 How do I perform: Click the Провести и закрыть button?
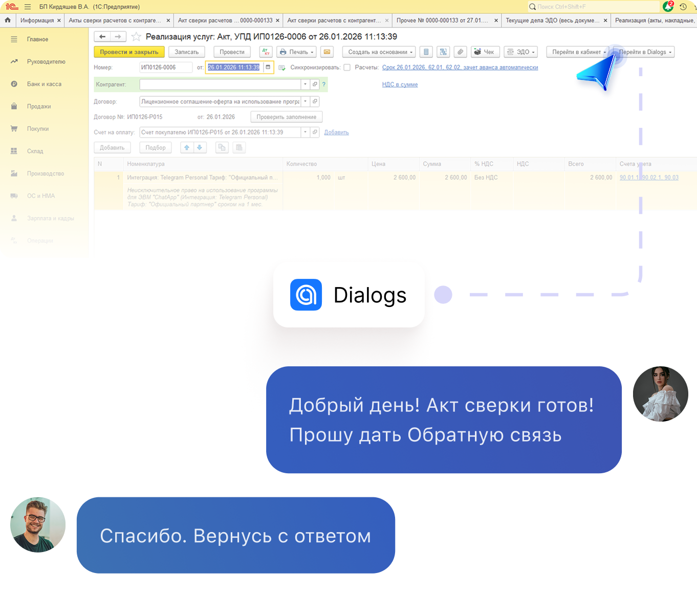(x=129, y=52)
